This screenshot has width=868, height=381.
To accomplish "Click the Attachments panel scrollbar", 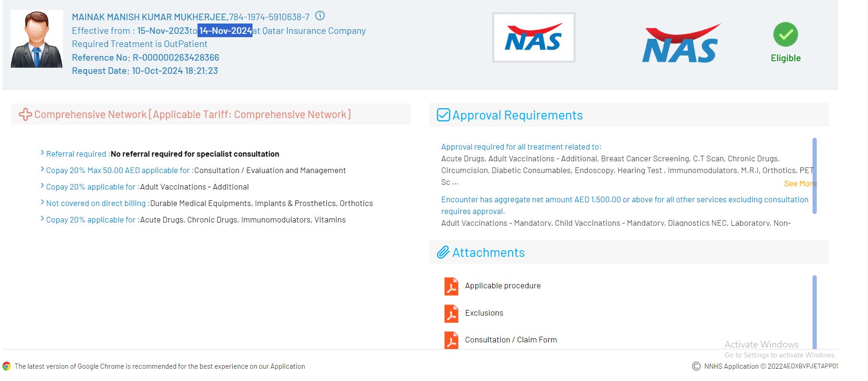I will pyautogui.click(x=814, y=312).
